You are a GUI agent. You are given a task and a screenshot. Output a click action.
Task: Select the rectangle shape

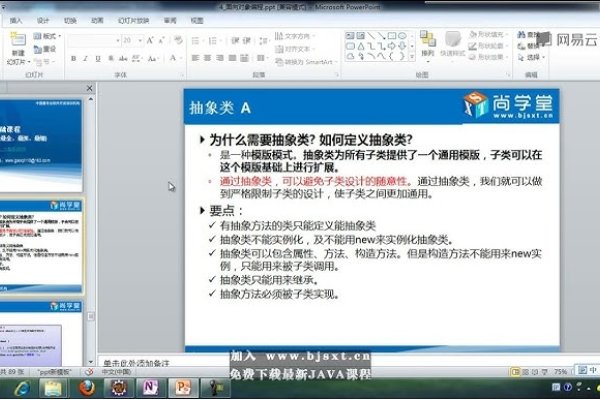[392, 36]
